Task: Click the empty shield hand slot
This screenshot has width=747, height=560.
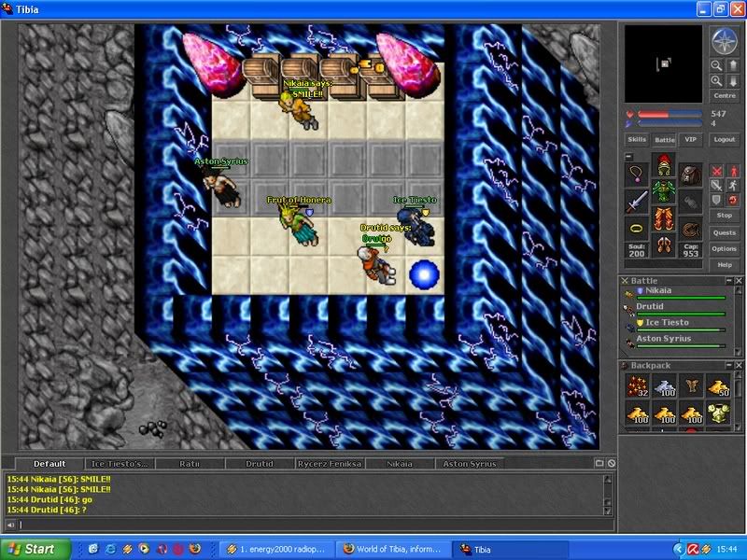Action: click(690, 202)
